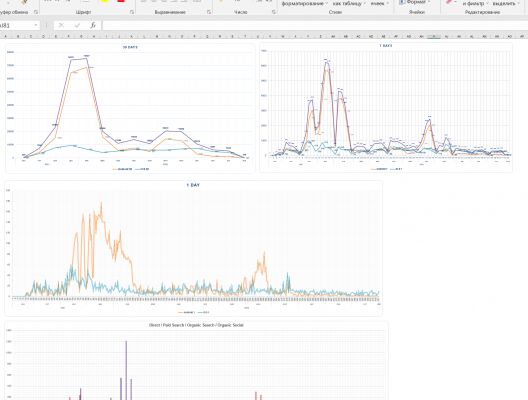Click the yellow fill color swatch
This screenshot has width=528, height=400.
pos(105,1)
